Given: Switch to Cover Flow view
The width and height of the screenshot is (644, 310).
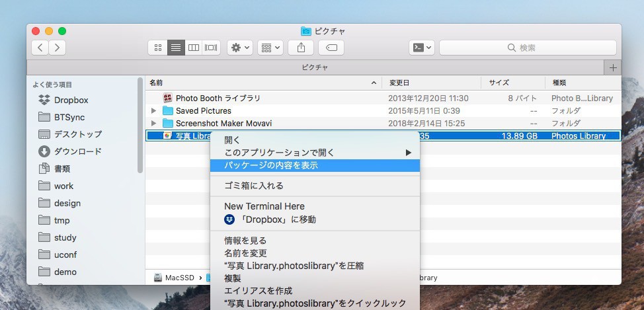Looking at the screenshot, I should point(212,48).
